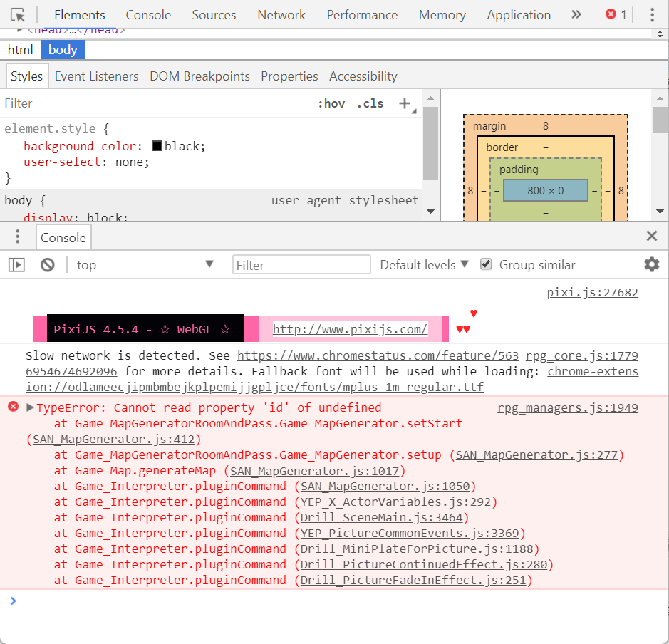Clear console with the ban icon
Image resolution: width=669 pixels, height=644 pixels.
tap(47, 265)
